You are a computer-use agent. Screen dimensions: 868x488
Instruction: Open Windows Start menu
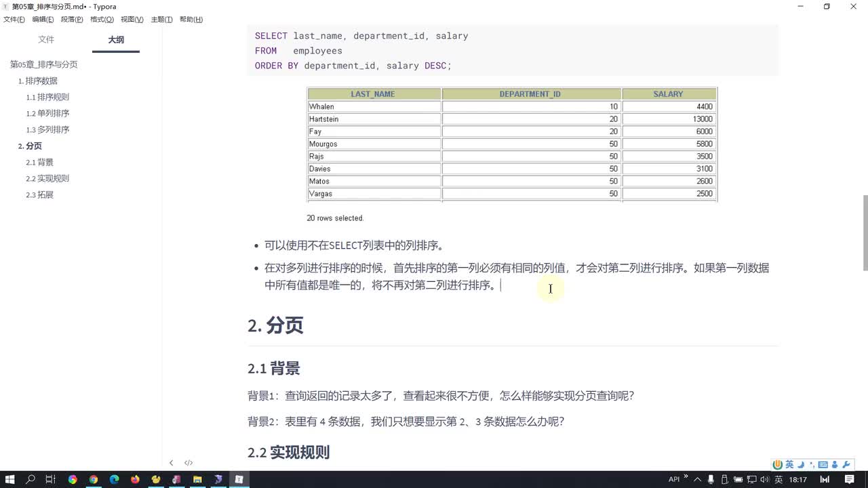click(10, 479)
